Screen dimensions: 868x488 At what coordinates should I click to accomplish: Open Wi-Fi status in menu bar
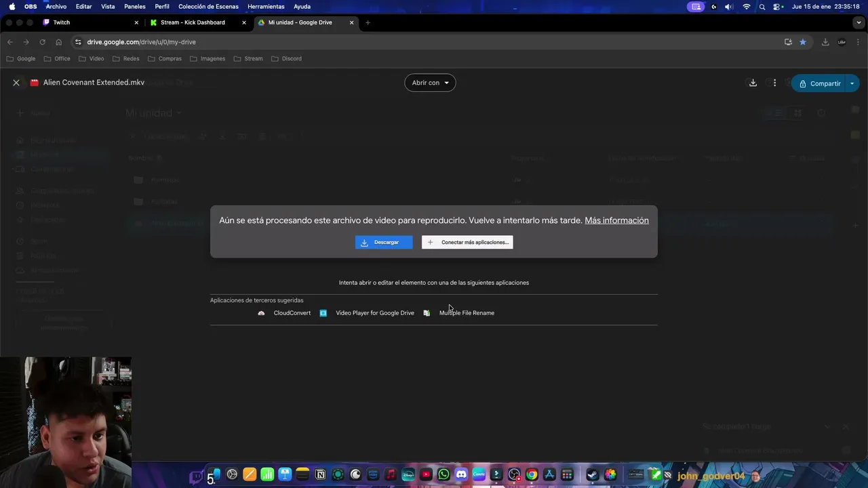pyautogui.click(x=747, y=7)
